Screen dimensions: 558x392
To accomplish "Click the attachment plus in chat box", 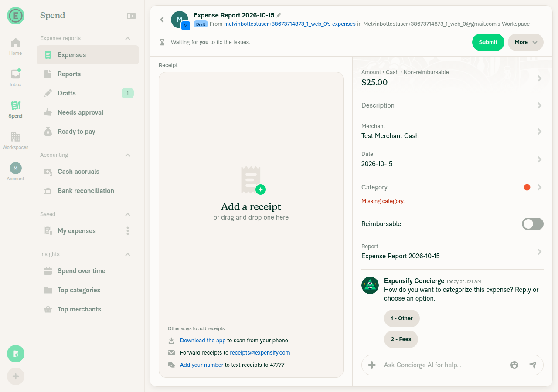I will [x=372, y=365].
